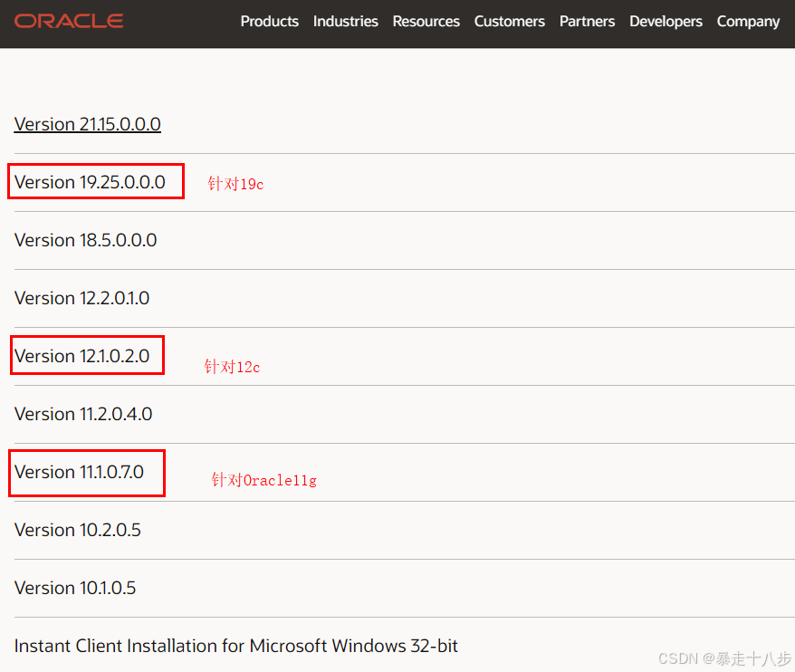Expand Version 11.2.0.4.0 section
The width and height of the screenshot is (795, 672).
point(83,414)
